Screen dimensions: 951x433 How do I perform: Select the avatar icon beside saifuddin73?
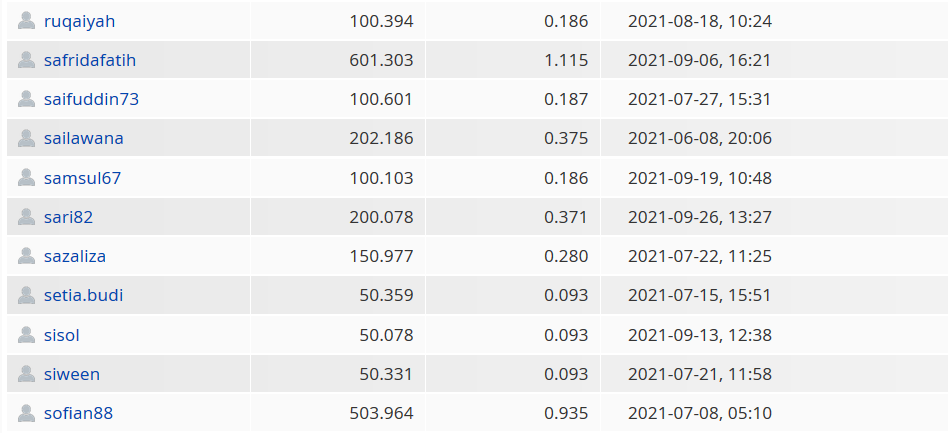pos(26,99)
